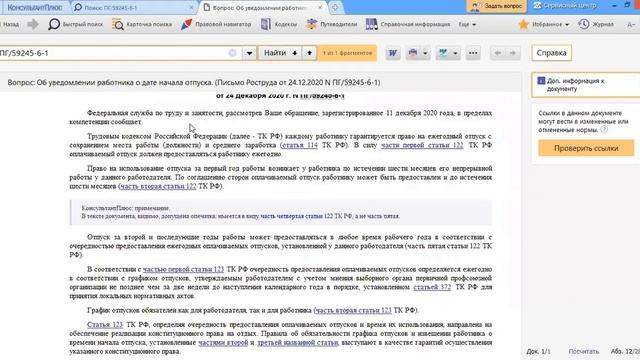The image size is (640, 360).
Task: Click the КонсультантПлюс home tab
Action: [x=35, y=7]
